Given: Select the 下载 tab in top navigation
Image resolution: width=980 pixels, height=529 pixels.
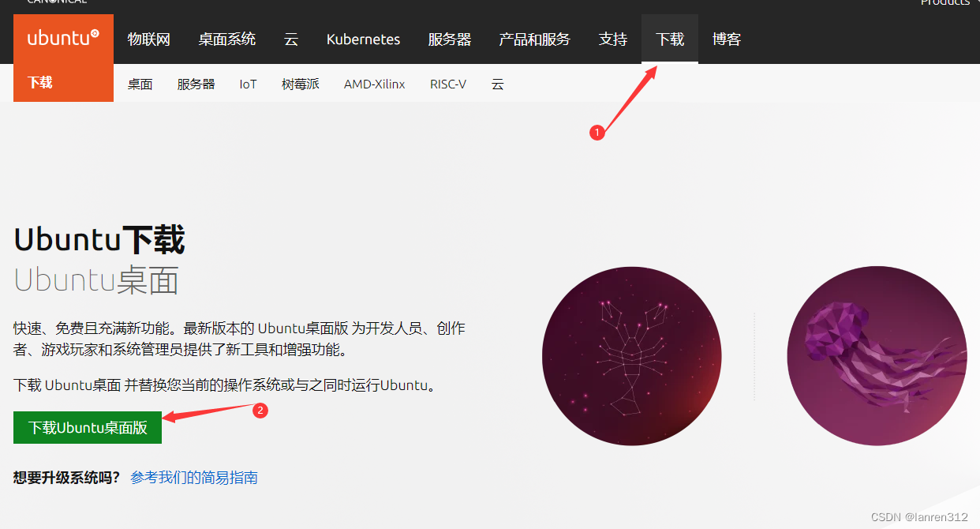Looking at the screenshot, I should (670, 39).
